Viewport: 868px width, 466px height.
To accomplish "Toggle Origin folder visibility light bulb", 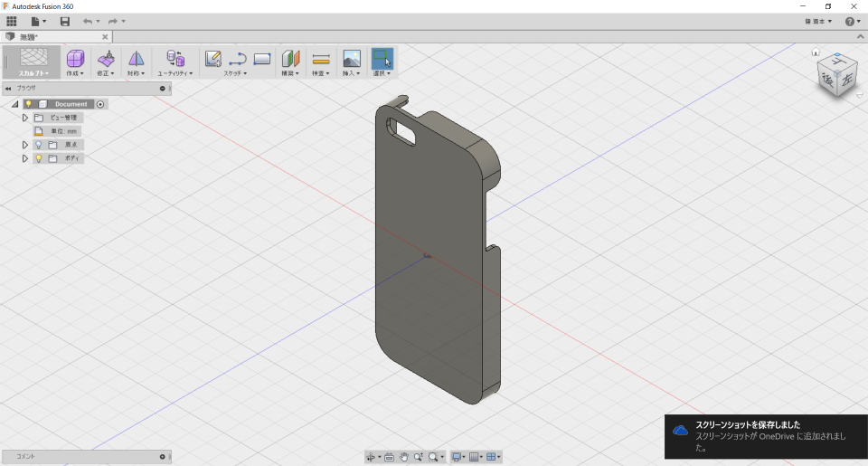I will tap(38, 145).
